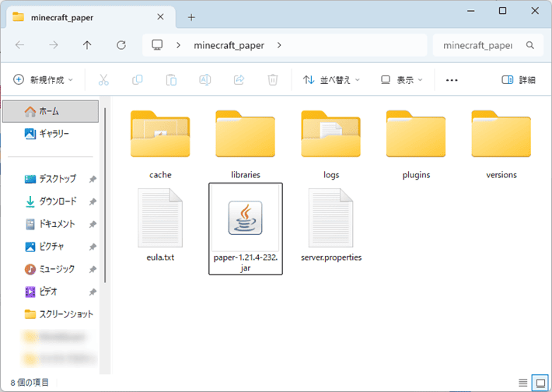Open ピクチャ in the sidebar

pos(51,247)
